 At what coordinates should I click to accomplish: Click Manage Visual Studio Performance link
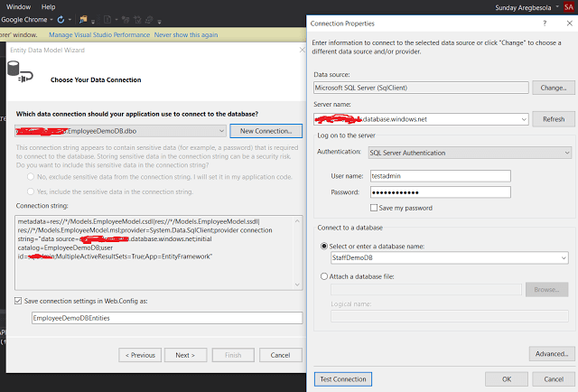(x=99, y=34)
